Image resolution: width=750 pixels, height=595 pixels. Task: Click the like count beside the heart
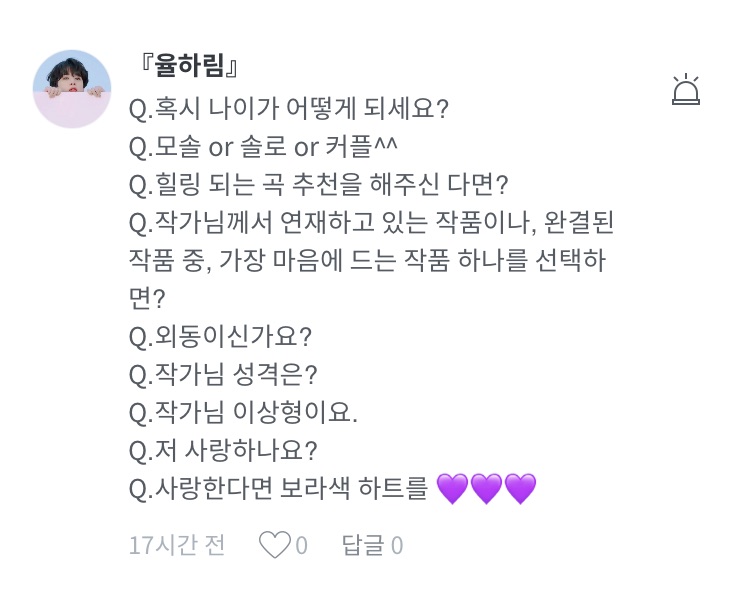[301, 545]
